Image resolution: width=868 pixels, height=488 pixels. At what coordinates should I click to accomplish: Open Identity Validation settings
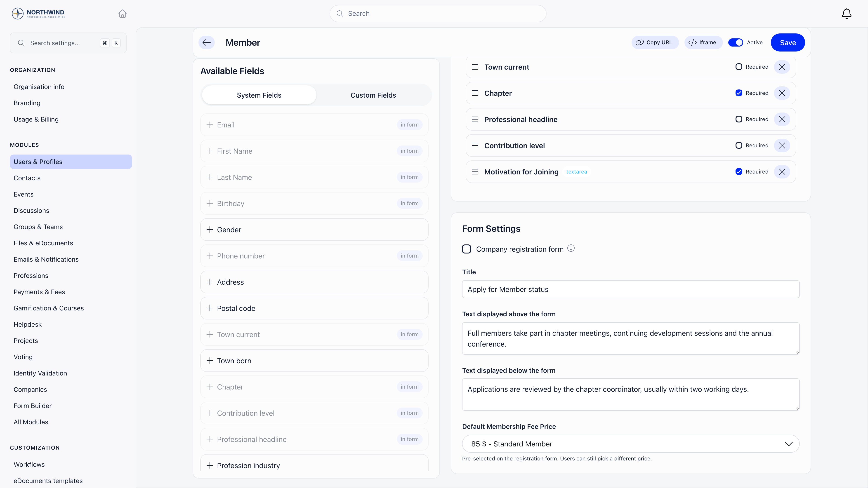(40, 373)
